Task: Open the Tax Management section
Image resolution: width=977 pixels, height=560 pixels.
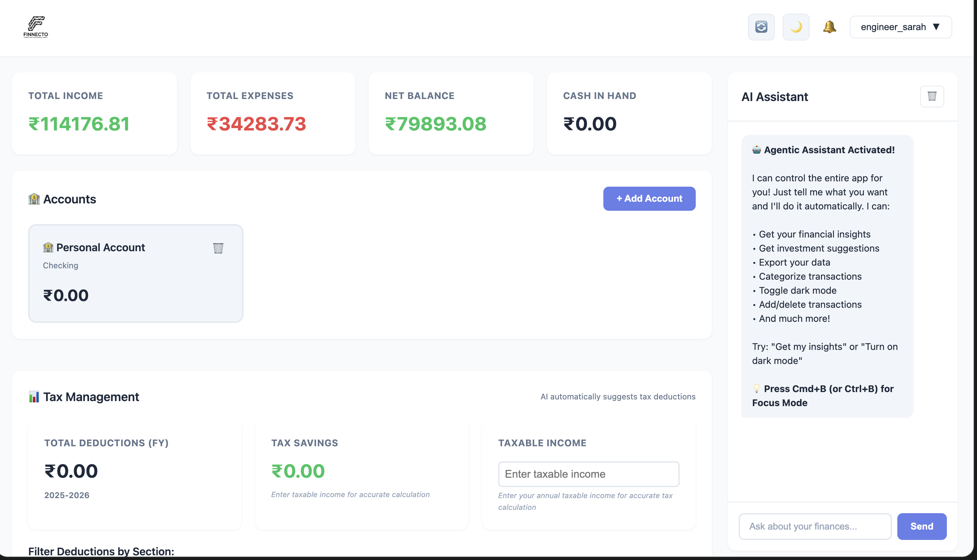Action: coord(91,396)
